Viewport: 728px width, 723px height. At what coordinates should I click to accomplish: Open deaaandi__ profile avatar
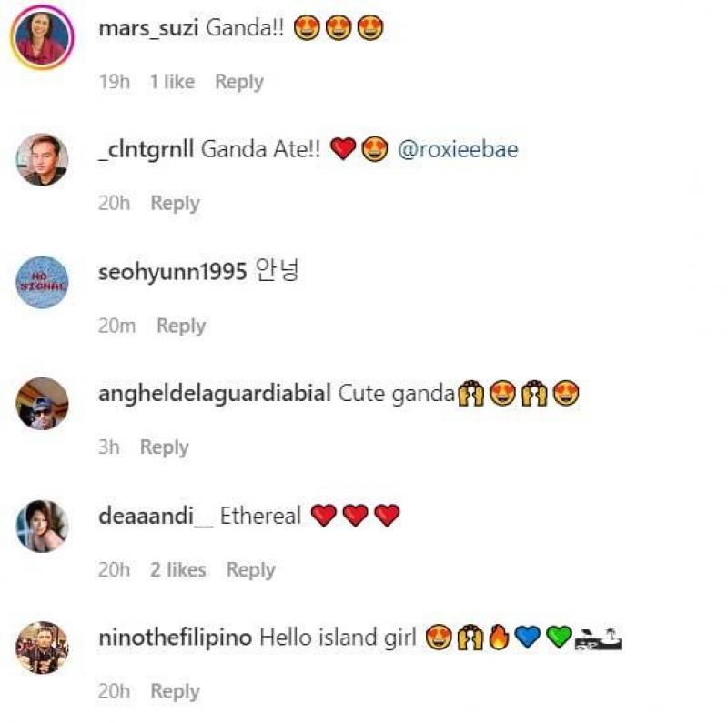point(42,527)
